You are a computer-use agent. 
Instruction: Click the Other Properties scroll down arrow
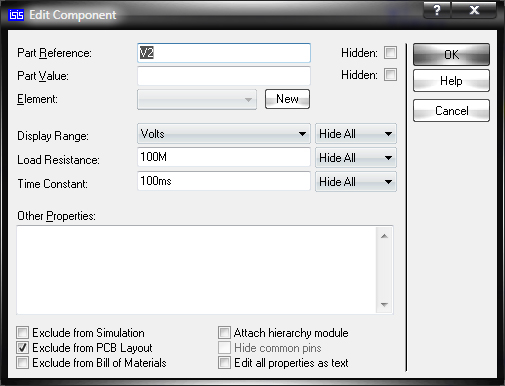tap(384, 304)
